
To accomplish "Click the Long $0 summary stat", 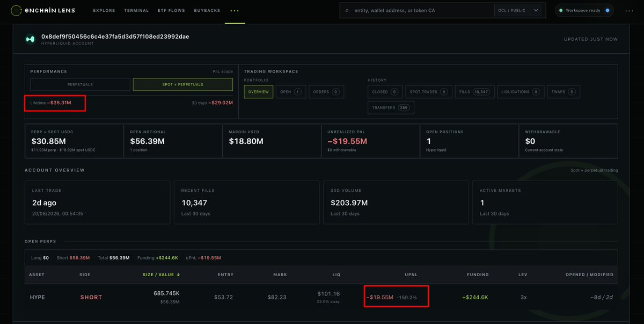I will [40, 258].
